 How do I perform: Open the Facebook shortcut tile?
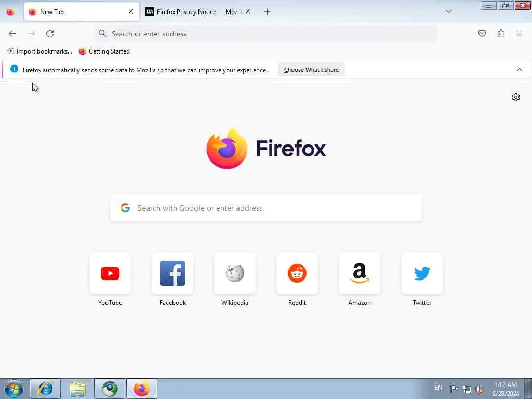point(172,273)
